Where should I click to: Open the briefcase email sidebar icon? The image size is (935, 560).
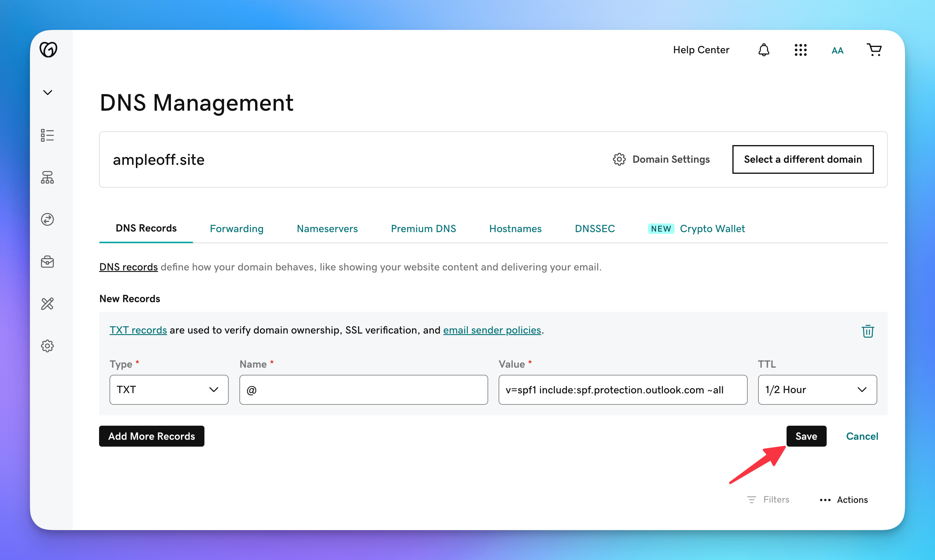(x=48, y=262)
